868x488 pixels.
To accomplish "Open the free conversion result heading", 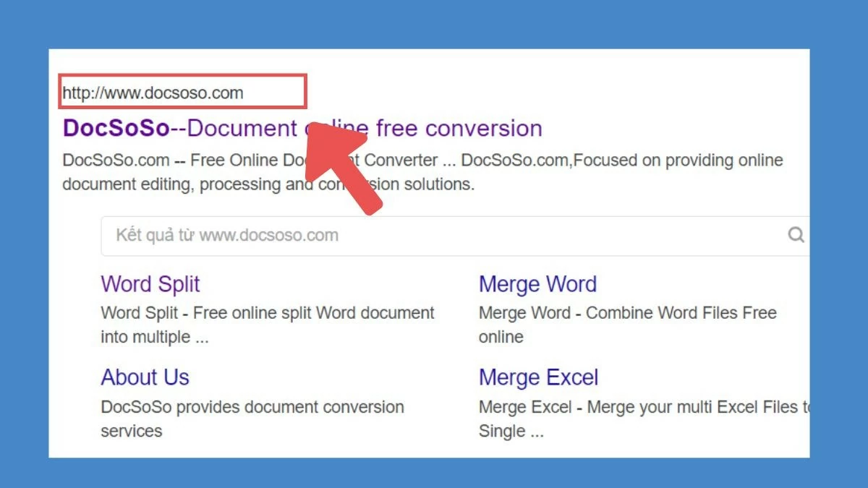I will [434, 128].
